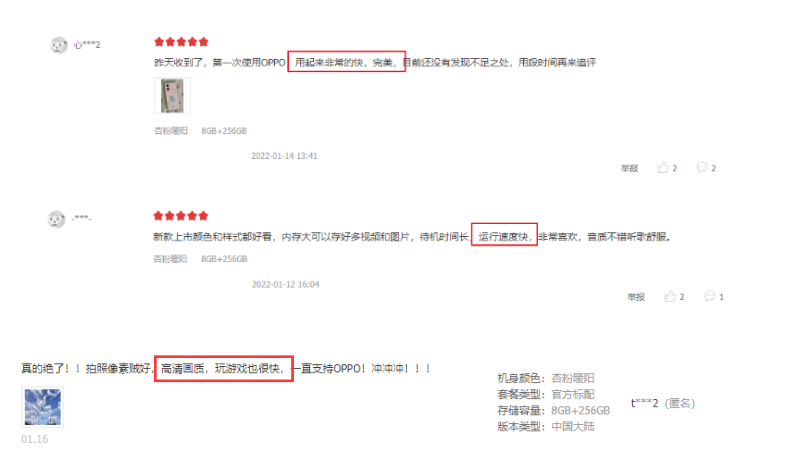
Task: Click 存储容量 8GB+256GB in bottom review
Action: (x=554, y=411)
